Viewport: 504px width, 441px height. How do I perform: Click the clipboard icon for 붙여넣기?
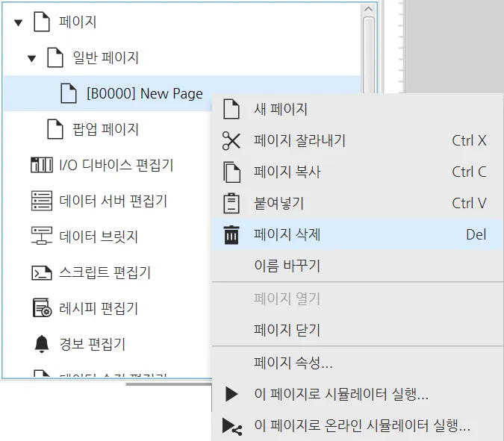click(x=232, y=203)
